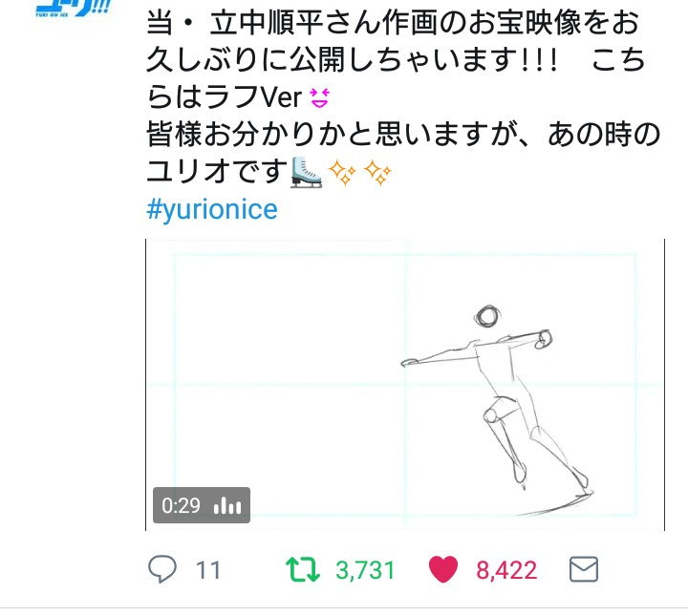688x616 pixels.
Task: Retweet this post using the arrows icon
Action: (304, 570)
